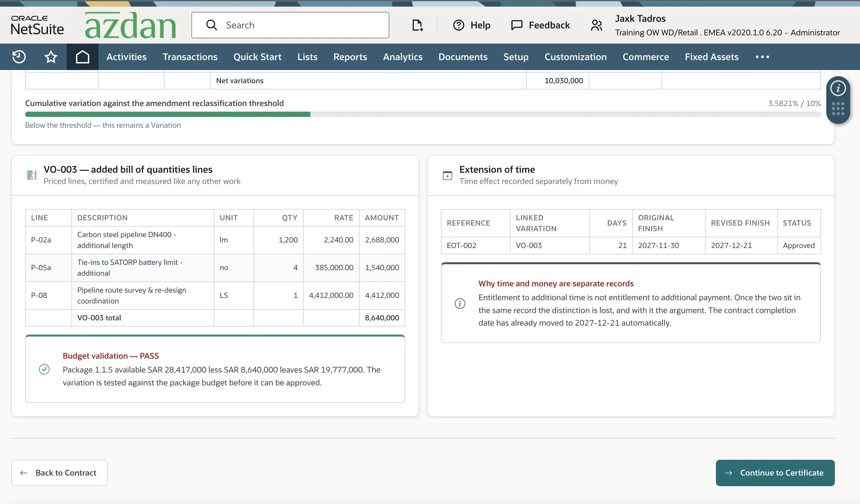Open the Quick Start menu
This screenshot has width=860, height=504.
click(257, 56)
